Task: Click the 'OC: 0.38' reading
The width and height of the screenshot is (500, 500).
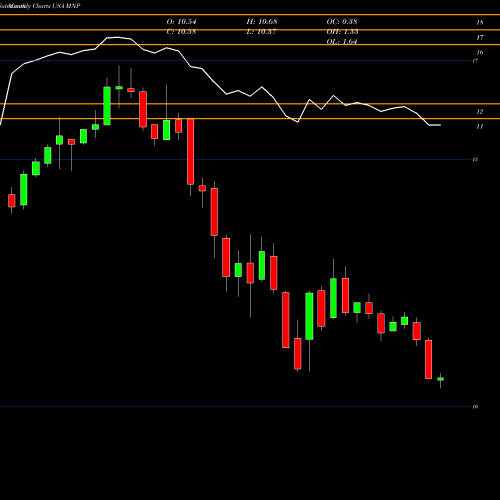Action: pyautogui.click(x=342, y=22)
